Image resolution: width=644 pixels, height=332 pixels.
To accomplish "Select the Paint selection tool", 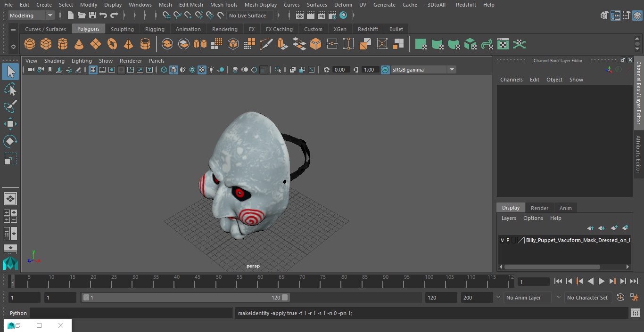I will [10, 106].
